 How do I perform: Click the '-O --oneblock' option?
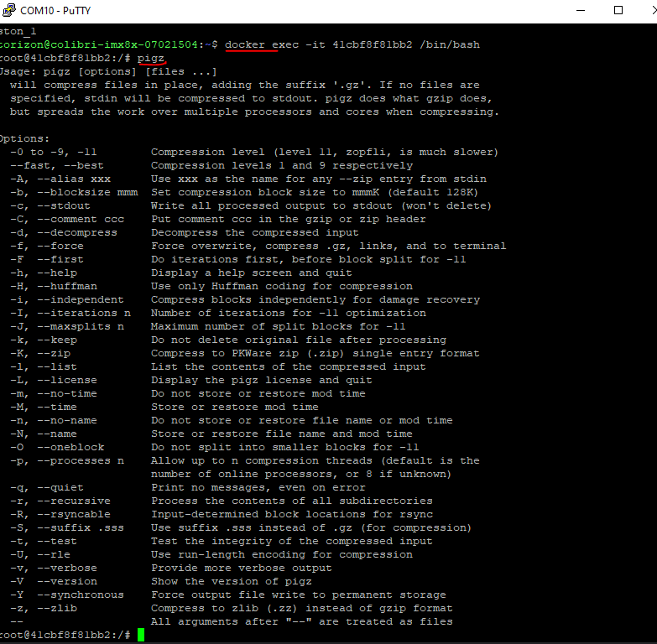point(57,447)
